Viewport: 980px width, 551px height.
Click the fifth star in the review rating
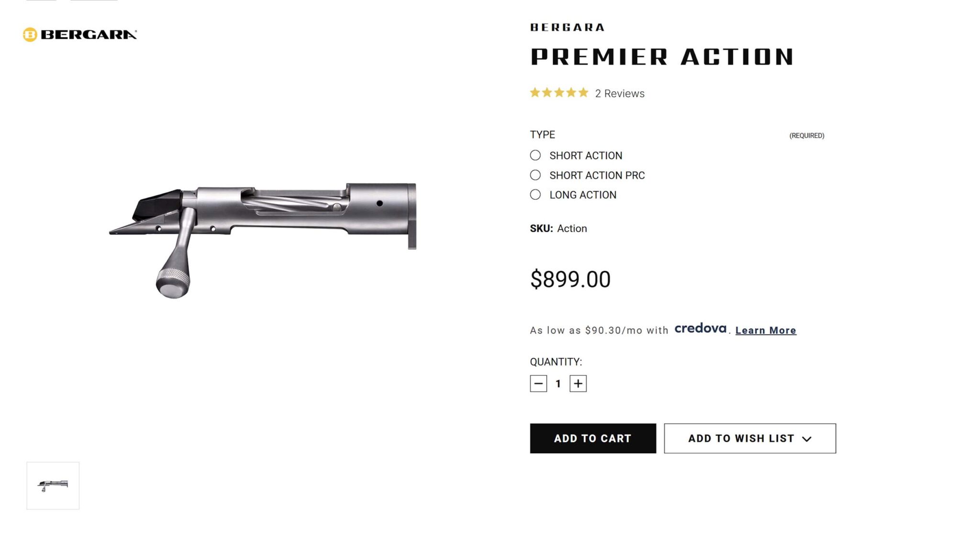click(583, 92)
